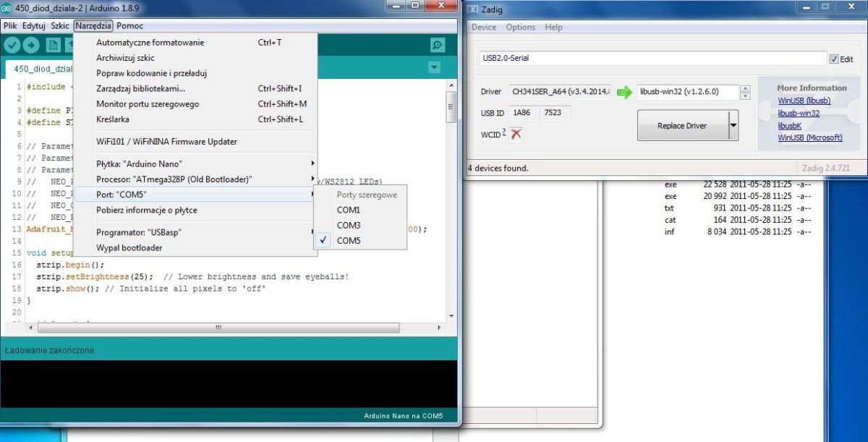
Task: Open the WinUSB (libusb) link
Action: pyautogui.click(x=804, y=101)
